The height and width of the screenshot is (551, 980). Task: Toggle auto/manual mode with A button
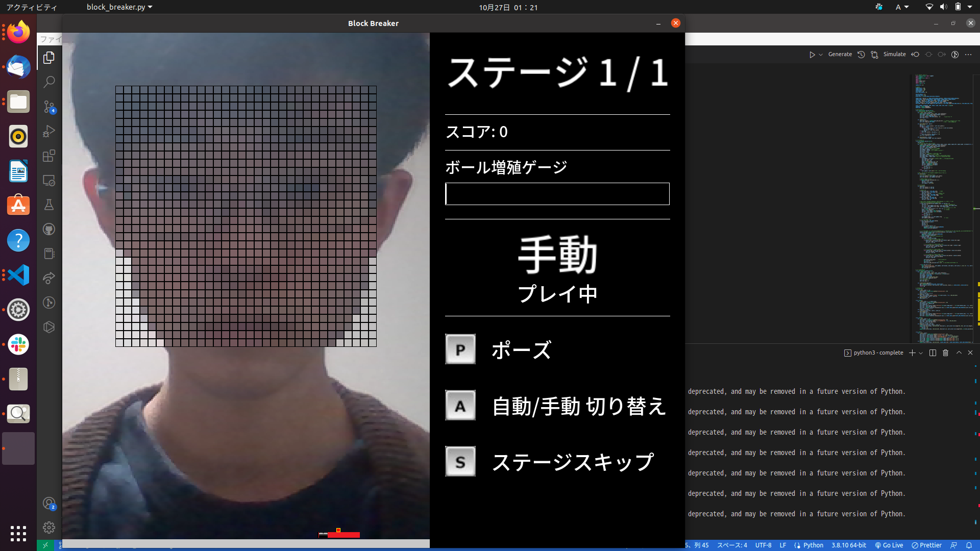[x=460, y=406]
